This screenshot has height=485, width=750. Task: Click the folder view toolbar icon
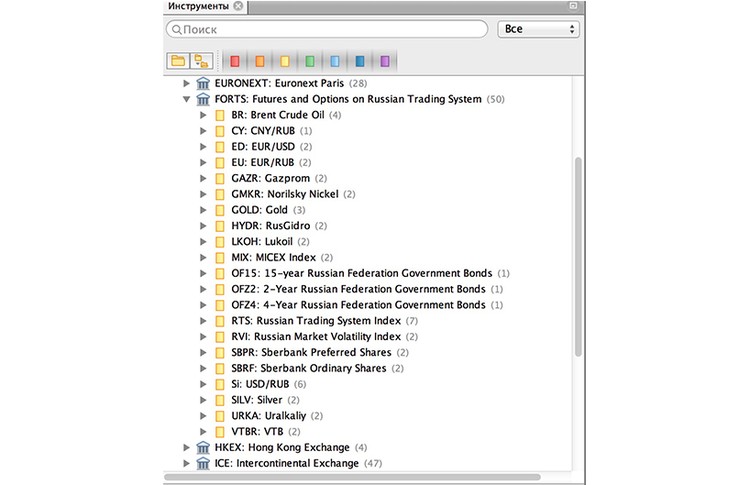pos(178,61)
